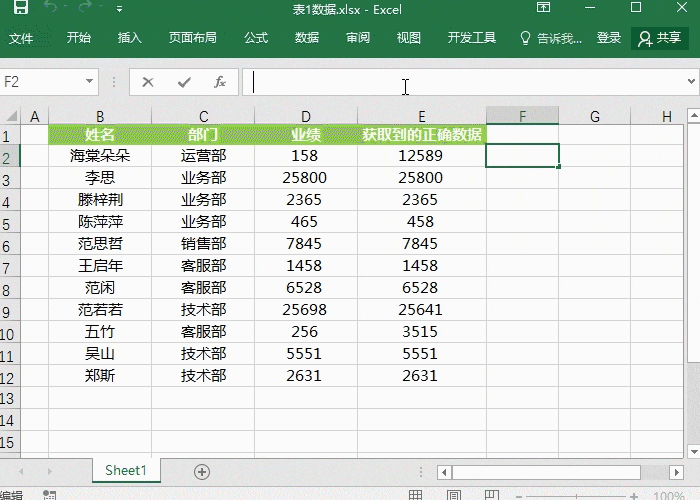Open Customize Quick Access Toolbar dropdown
Screen dimensions: 700x500
120,9
